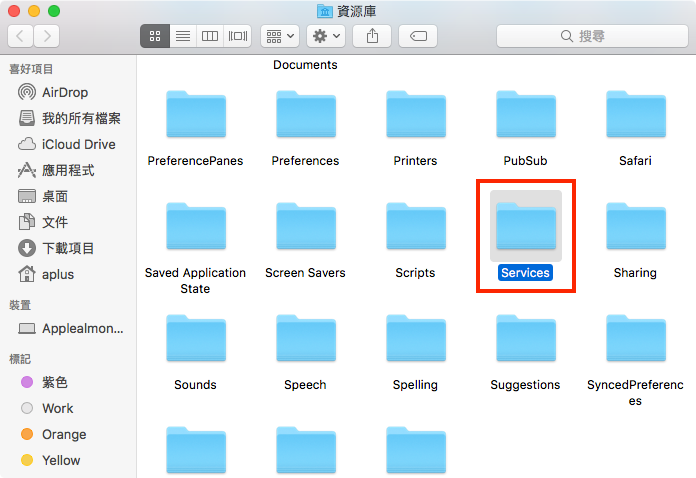Select the Sharing folder
The width and height of the screenshot is (696, 478).
click(x=636, y=226)
